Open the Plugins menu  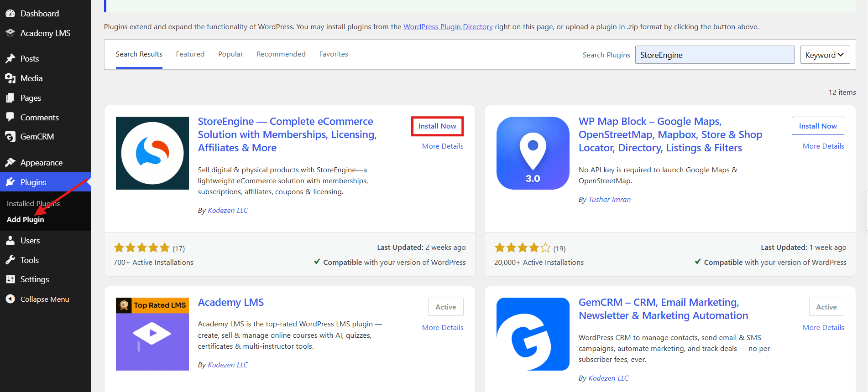(46, 182)
